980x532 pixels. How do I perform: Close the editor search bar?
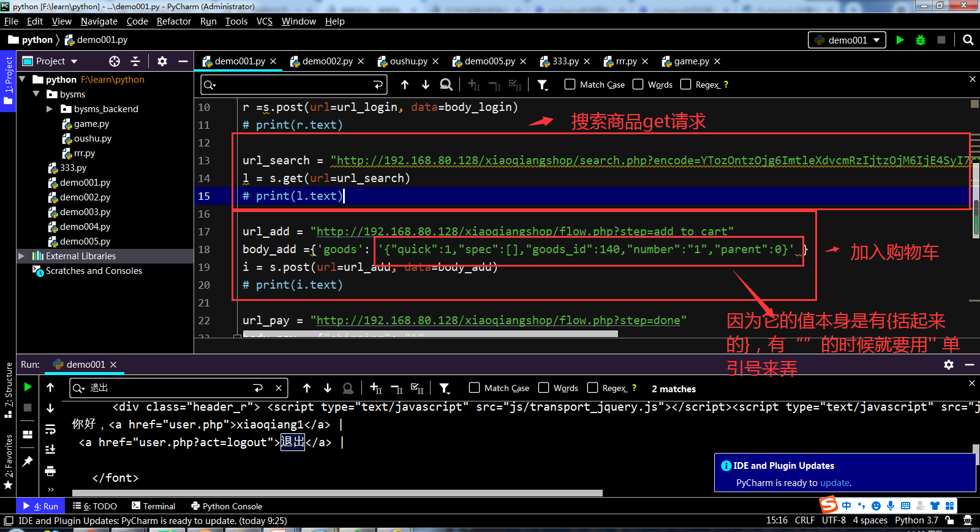coord(972,79)
